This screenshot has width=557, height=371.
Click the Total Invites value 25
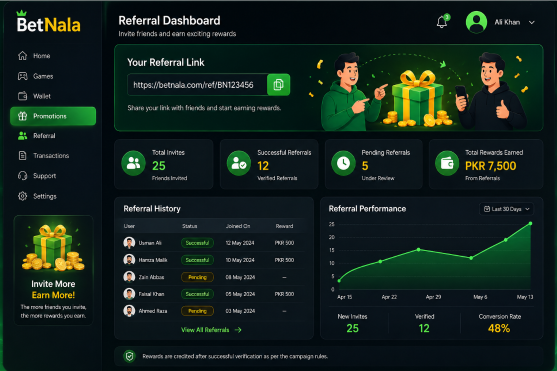159,166
